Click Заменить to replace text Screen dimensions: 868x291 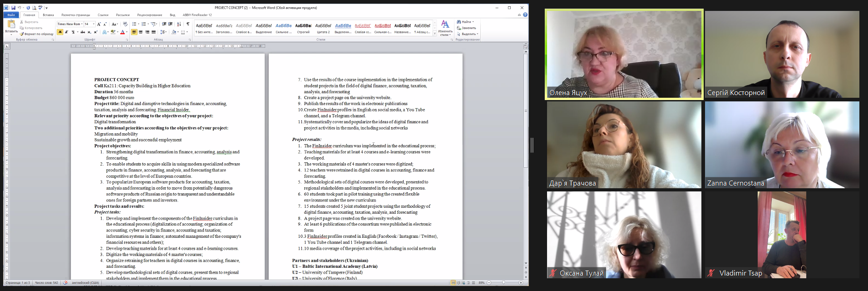tap(467, 28)
